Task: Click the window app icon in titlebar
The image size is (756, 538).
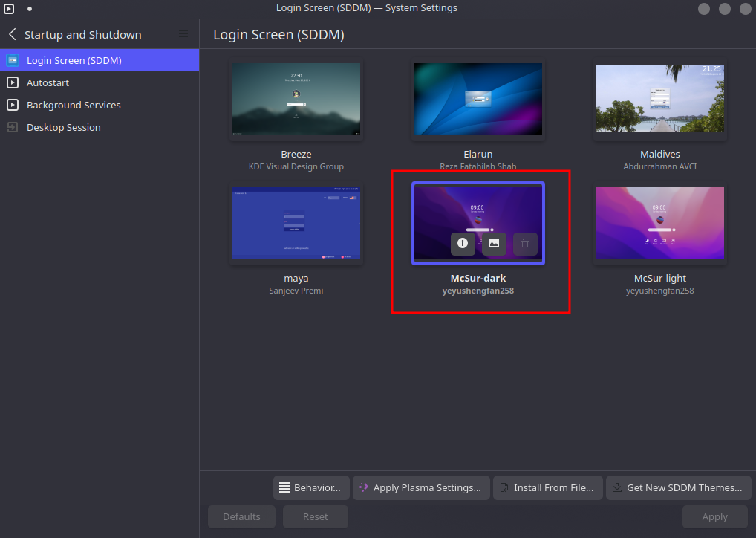Action: click(9, 9)
